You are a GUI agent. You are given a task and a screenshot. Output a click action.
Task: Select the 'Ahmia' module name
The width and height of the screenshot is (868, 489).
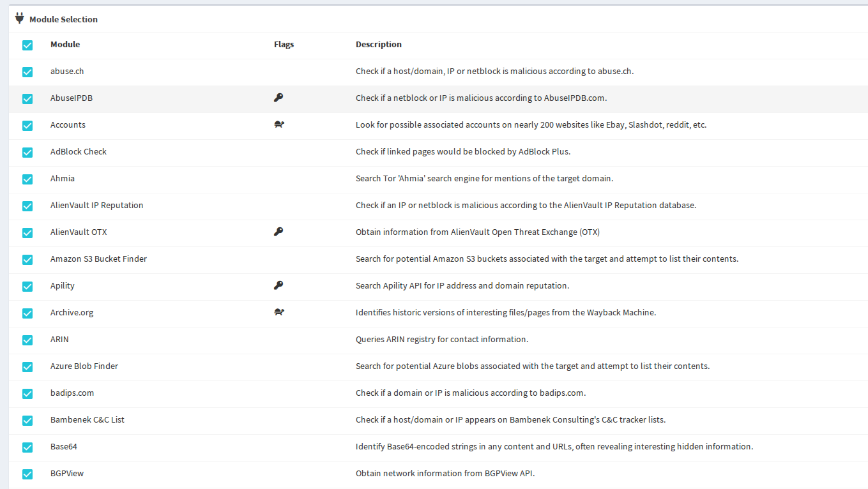(63, 178)
